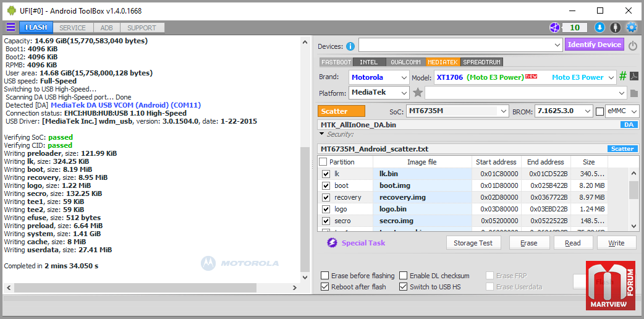Click the Special Task link
This screenshot has width=644, height=319.
click(363, 243)
